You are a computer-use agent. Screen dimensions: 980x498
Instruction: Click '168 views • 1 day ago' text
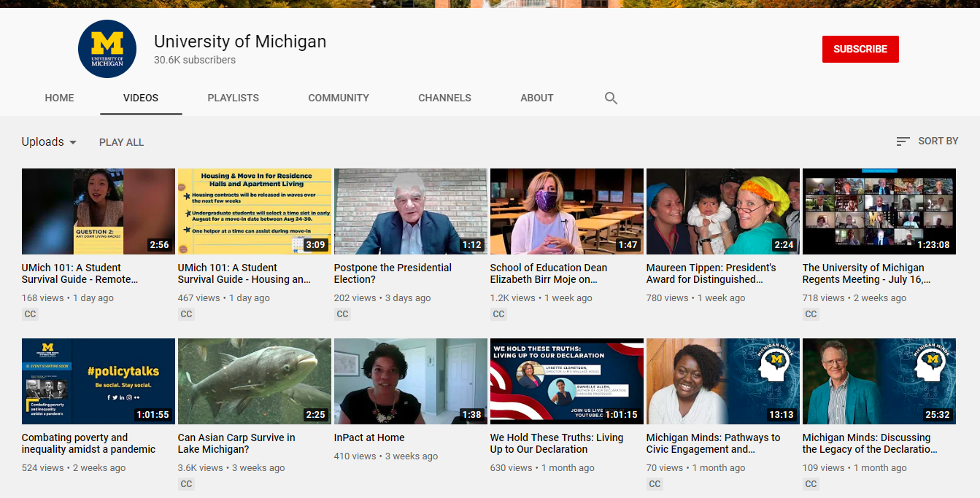point(68,298)
